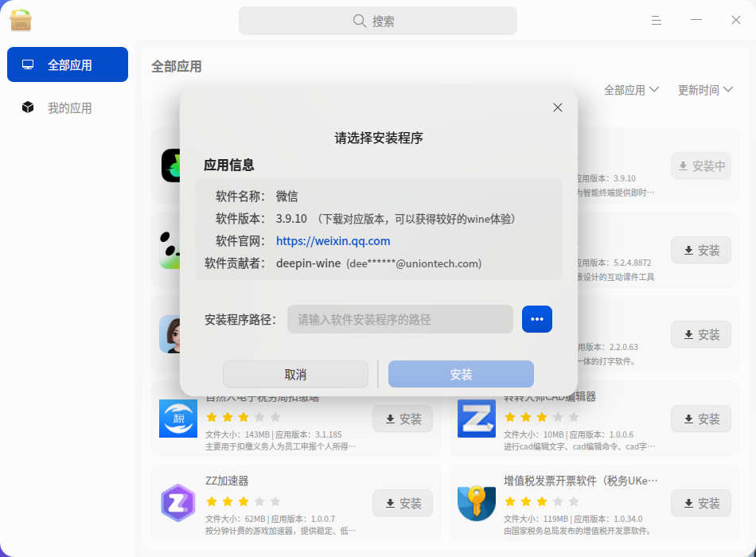Click the CAD editor Z app icon
The image size is (756, 557).
coord(477,418)
